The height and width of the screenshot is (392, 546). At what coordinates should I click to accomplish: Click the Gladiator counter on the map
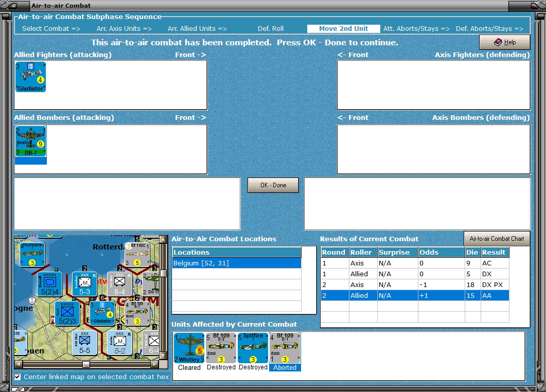point(102,313)
